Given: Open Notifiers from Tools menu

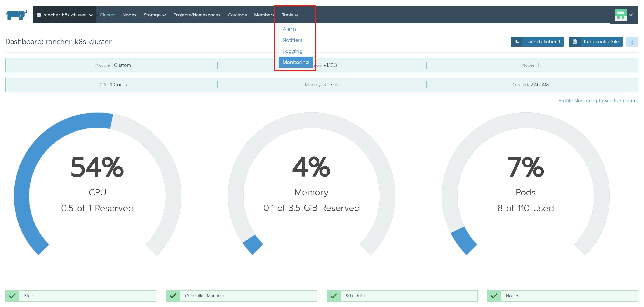Looking at the screenshot, I should click(292, 40).
